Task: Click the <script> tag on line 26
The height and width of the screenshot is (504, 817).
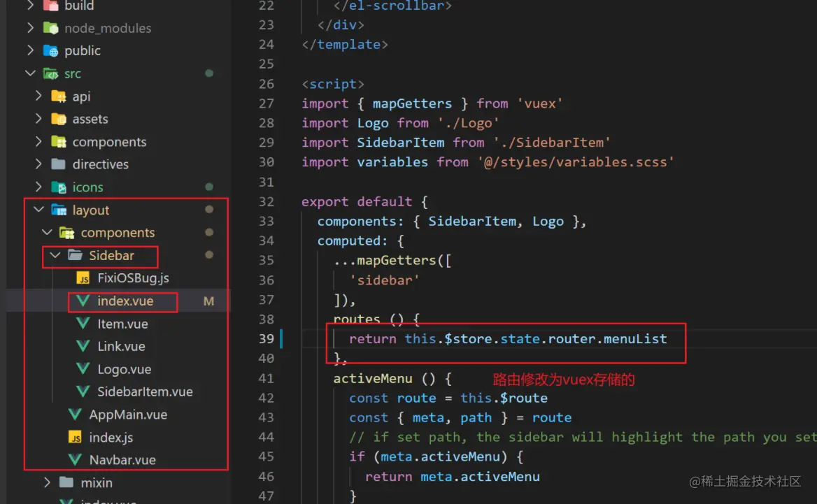Action: click(x=332, y=84)
